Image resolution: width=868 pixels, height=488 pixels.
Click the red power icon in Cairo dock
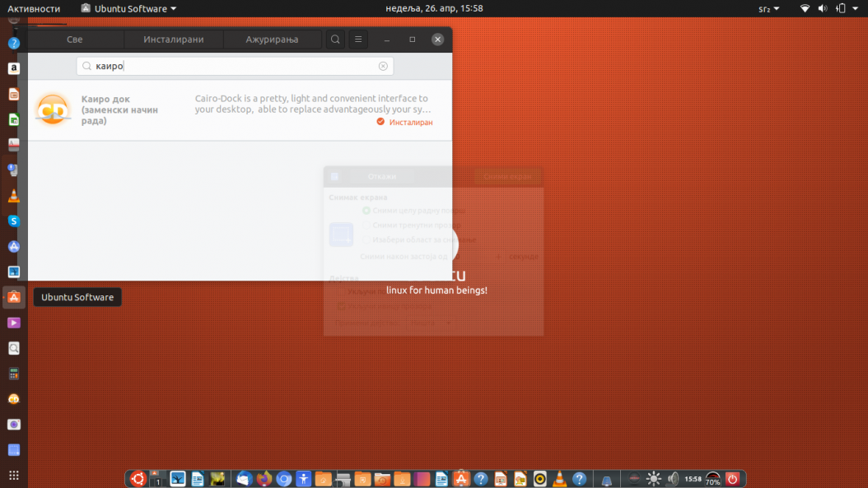[x=732, y=479]
